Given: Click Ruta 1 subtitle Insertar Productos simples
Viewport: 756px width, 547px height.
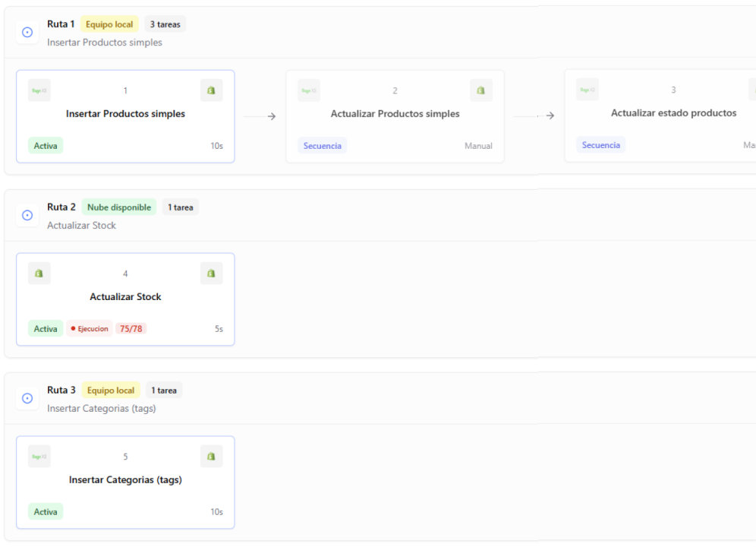Looking at the screenshot, I should coord(105,43).
